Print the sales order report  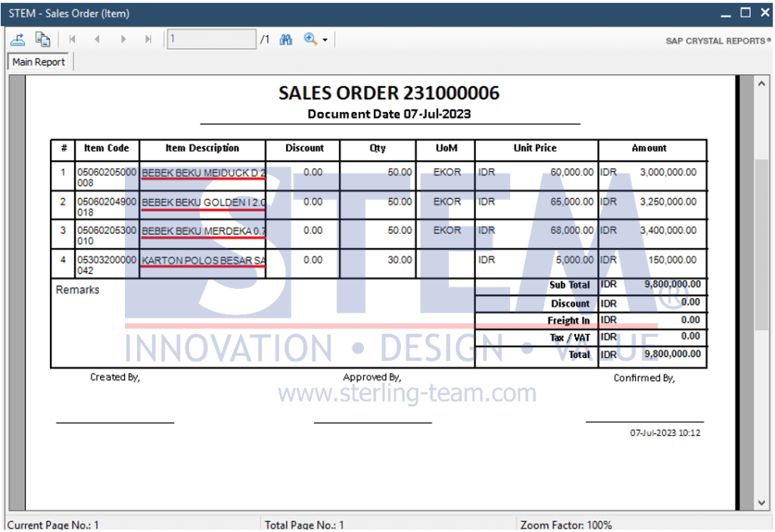tap(42, 39)
